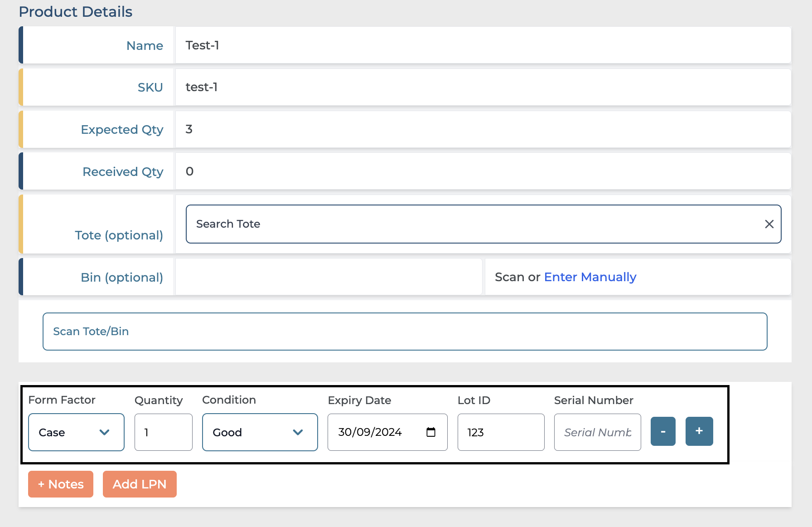
Task: Open the Expiry Date calendar picker
Action: 430,432
